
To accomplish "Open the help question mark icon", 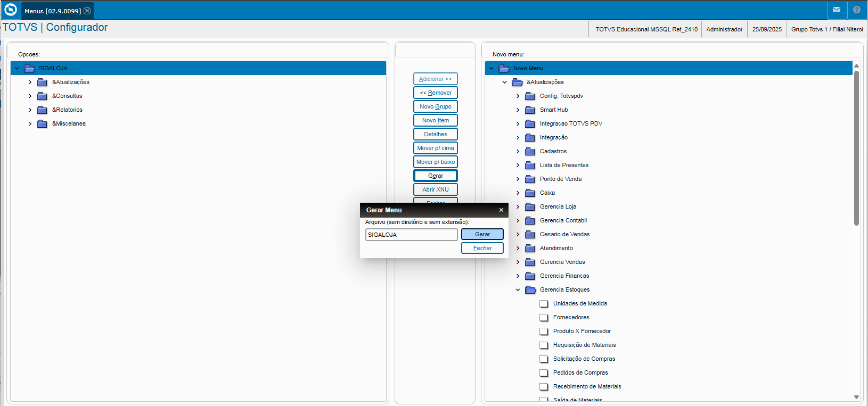I will (x=857, y=10).
